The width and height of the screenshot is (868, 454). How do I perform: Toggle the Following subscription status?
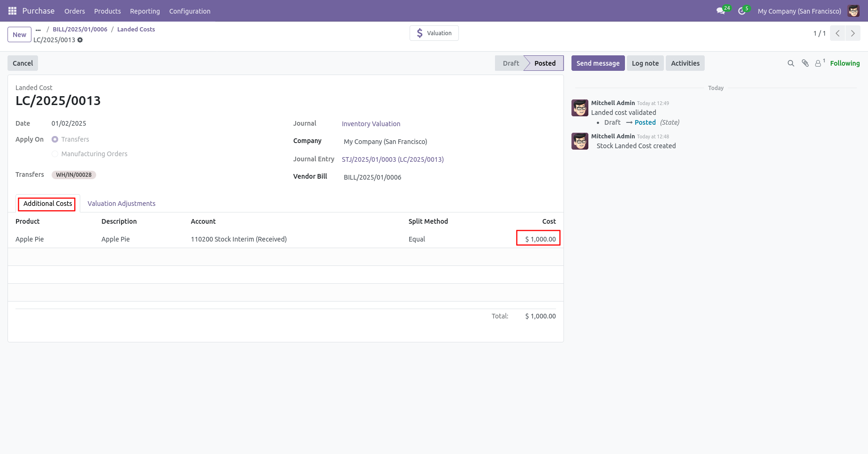coord(845,63)
